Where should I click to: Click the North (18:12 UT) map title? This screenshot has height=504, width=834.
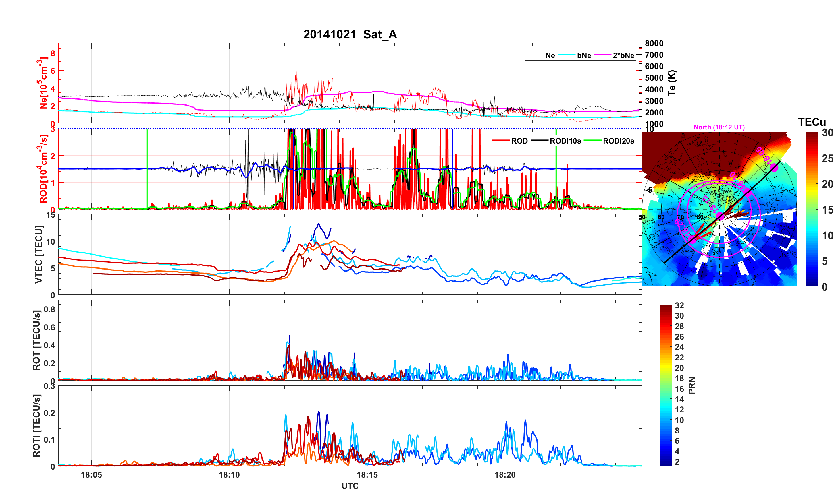click(719, 127)
